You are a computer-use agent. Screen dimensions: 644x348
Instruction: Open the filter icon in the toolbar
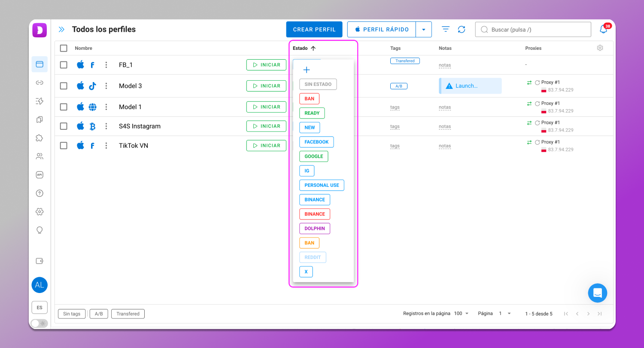pyautogui.click(x=446, y=29)
